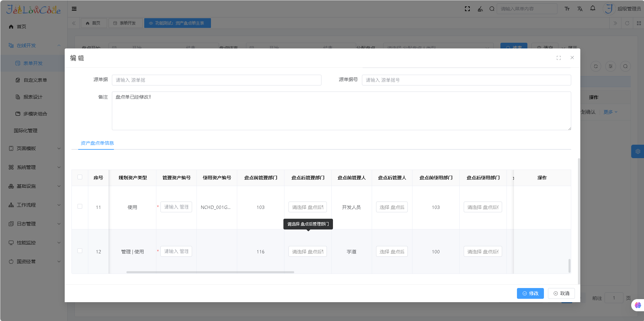Expand the 系统管理 sidebar menu
644x321 pixels.
pos(34,167)
